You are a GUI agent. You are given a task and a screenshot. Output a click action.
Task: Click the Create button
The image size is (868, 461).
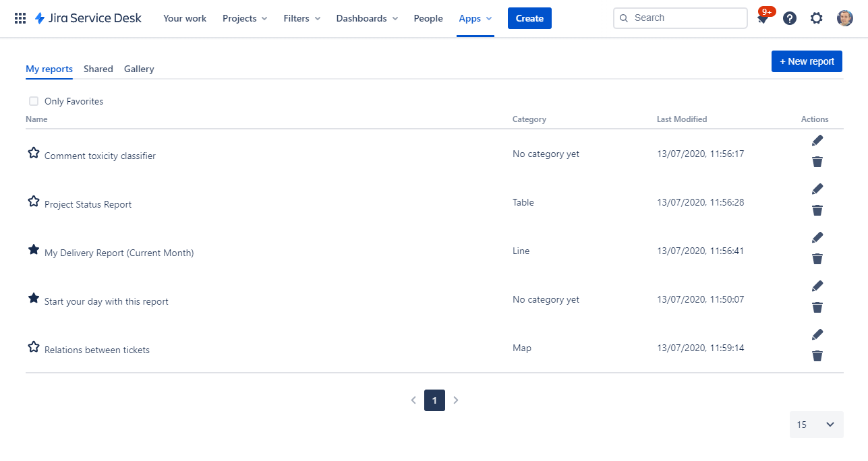529,18
